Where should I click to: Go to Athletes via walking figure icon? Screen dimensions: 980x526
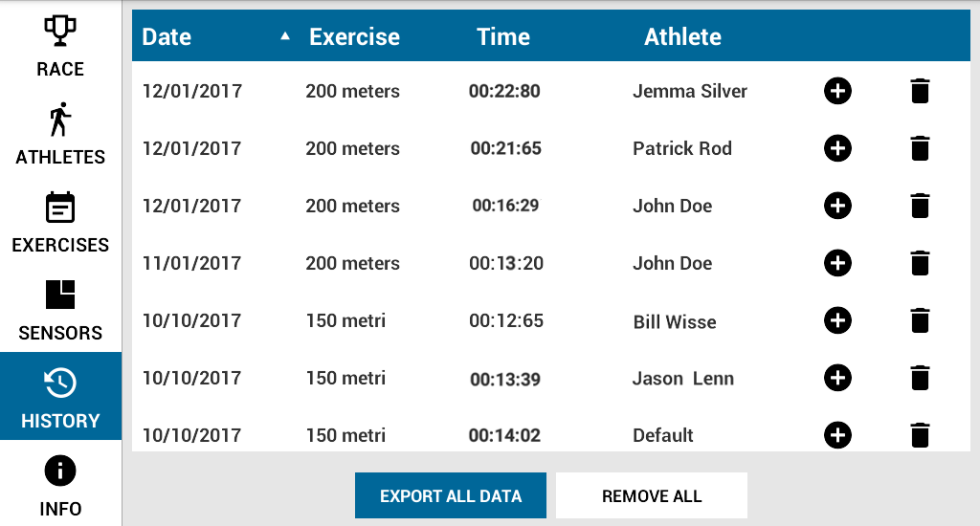[x=60, y=119]
